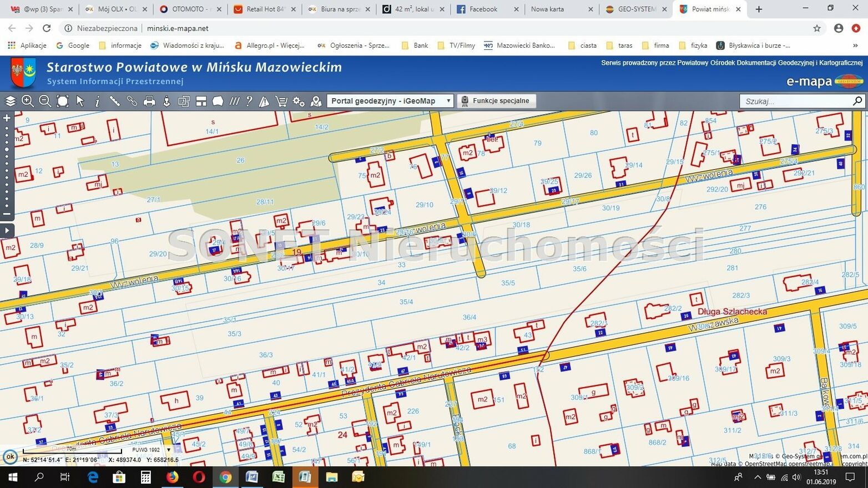Viewport: 868px width, 488px height.
Task: Click the Szukaj search input field
Action: (x=795, y=101)
